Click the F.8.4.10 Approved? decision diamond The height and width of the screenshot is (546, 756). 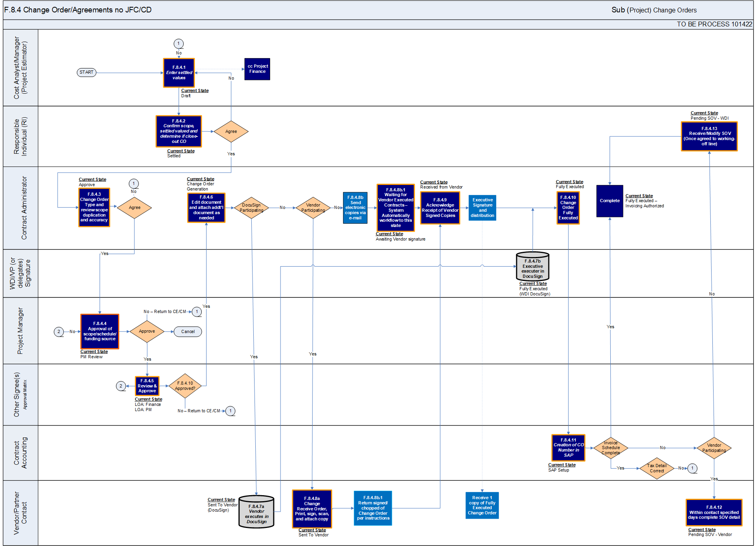coord(185,386)
